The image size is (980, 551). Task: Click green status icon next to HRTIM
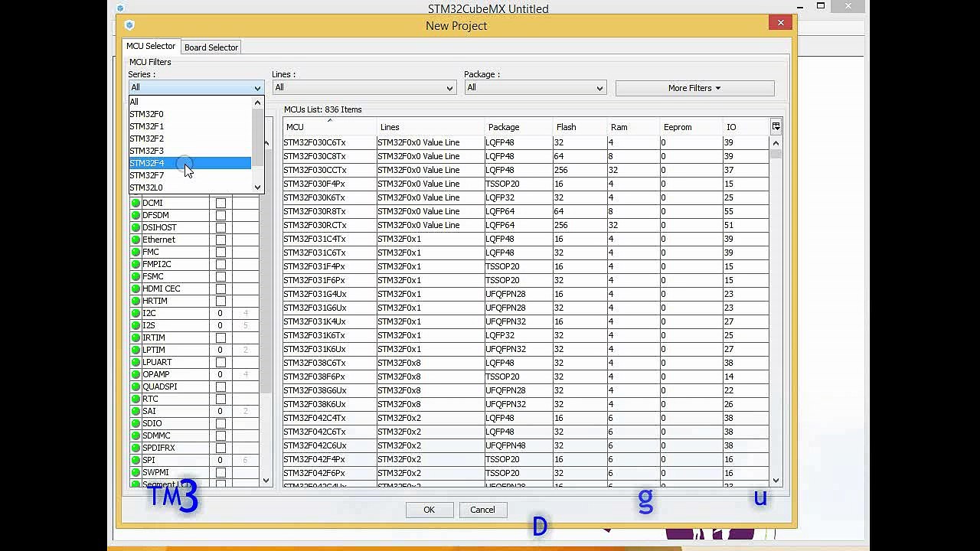136,301
